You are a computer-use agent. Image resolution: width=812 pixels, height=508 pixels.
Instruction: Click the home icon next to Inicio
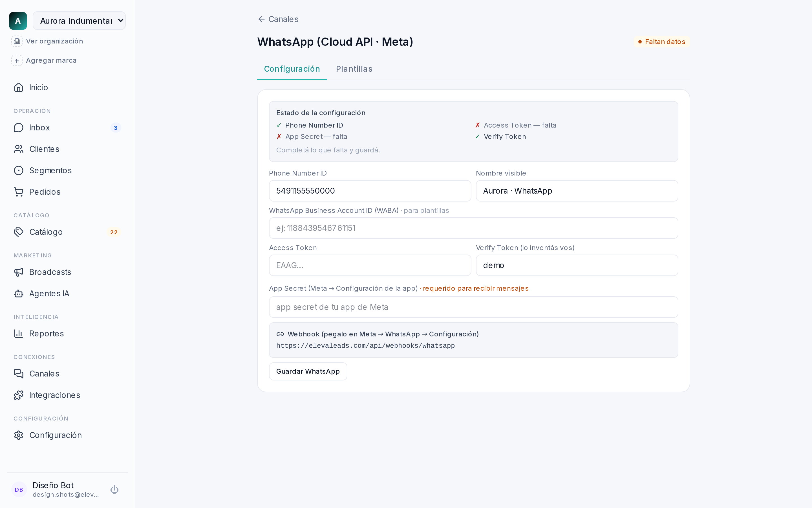click(x=19, y=87)
